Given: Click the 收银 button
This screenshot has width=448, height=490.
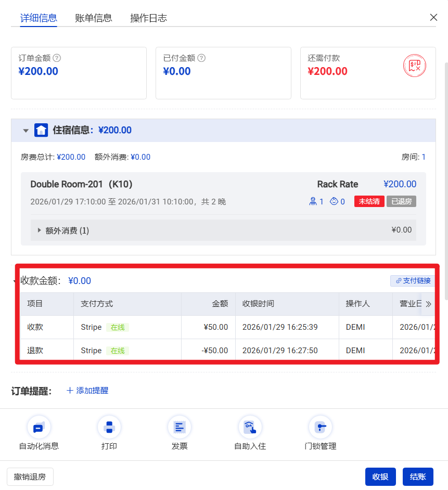Looking at the screenshot, I should 380,476.
